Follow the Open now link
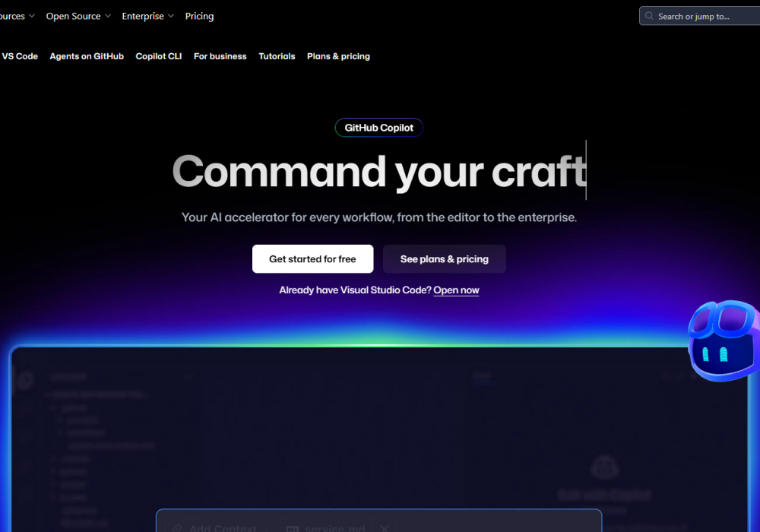Screen dimensions: 760x532 pyautogui.click(x=456, y=290)
